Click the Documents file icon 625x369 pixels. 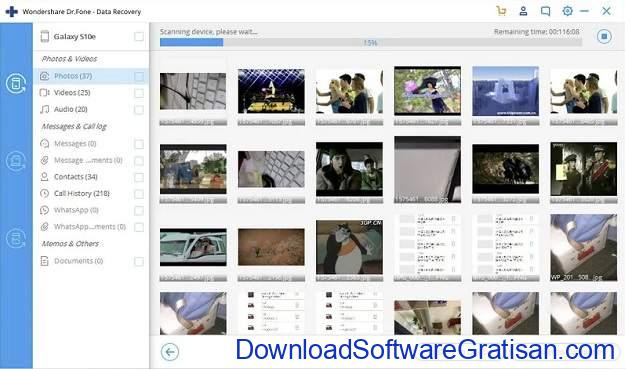pyautogui.click(x=45, y=261)
